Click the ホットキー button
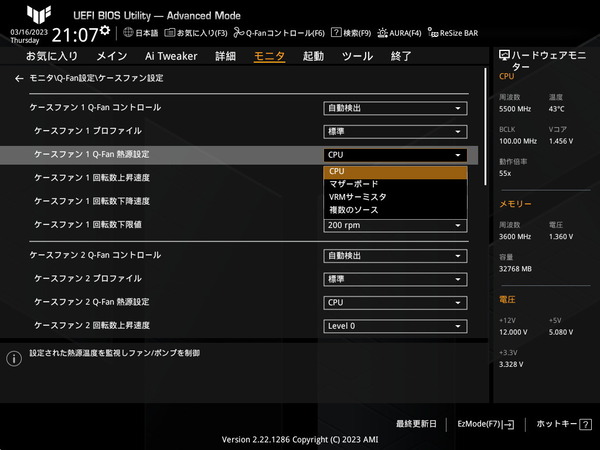600x450 pixels. [564, 424]
